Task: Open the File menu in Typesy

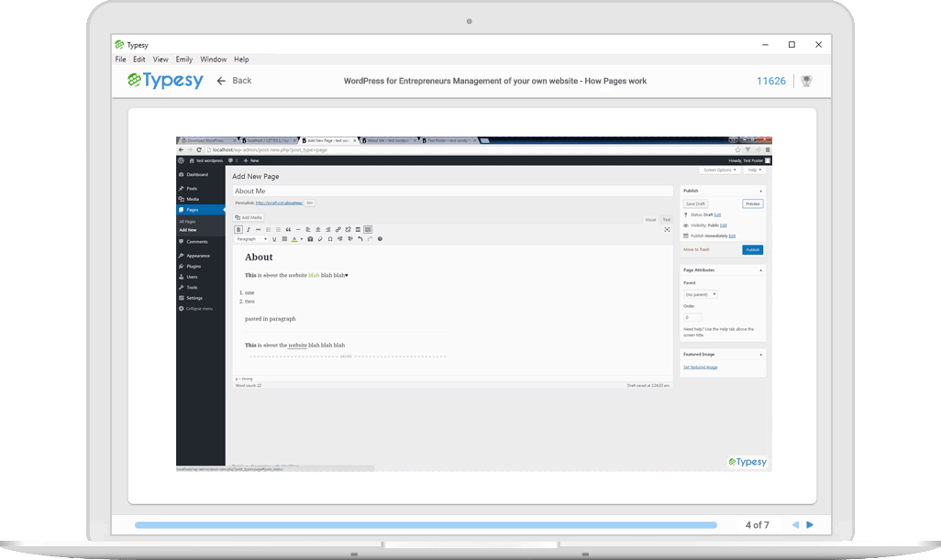Action: click(121, 60)
